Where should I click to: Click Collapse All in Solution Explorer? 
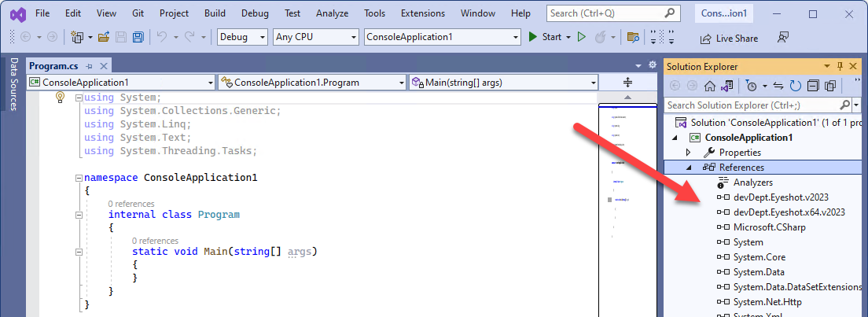click(812, 86)
